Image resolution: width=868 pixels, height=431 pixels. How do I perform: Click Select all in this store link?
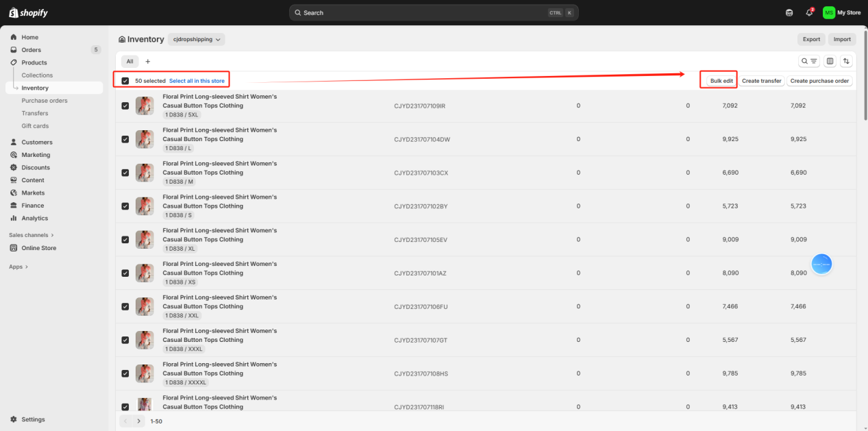(197, 81)
